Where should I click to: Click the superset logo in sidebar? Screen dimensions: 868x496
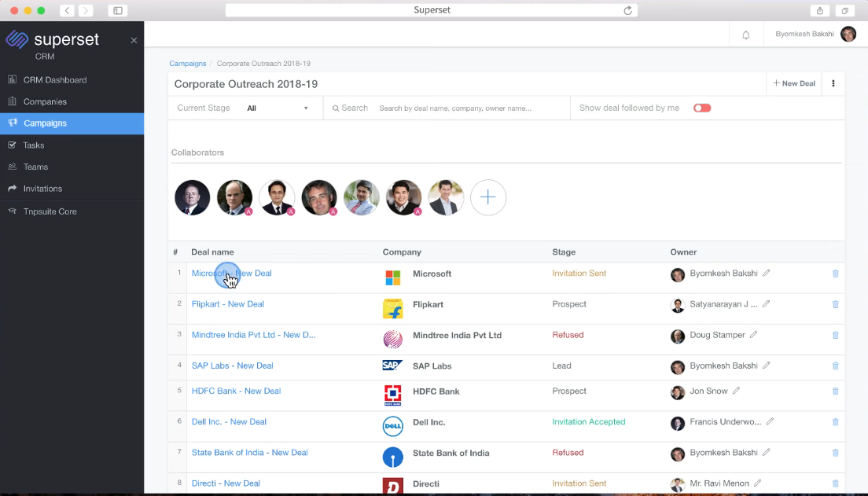click(x=53, y=39)
